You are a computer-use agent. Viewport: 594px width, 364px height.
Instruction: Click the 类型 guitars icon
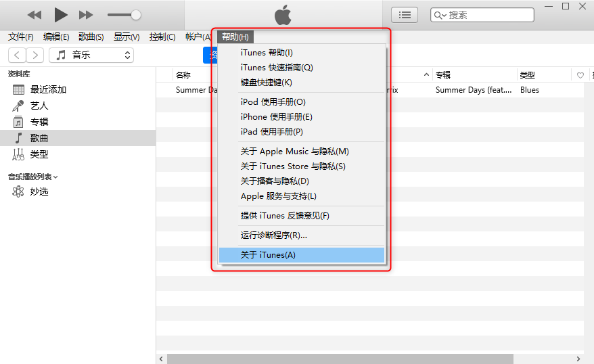(18, 154)
